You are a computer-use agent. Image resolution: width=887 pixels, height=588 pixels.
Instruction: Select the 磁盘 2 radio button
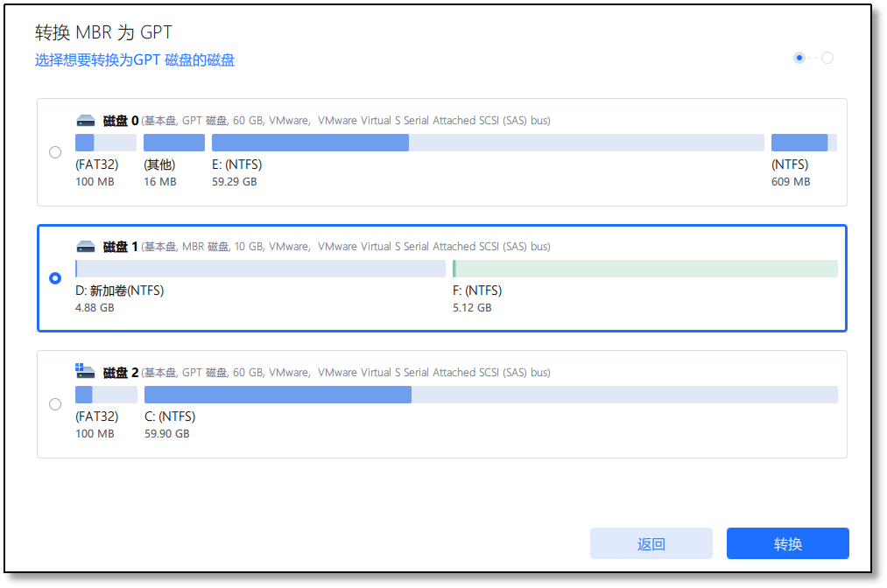pos(55,404)
